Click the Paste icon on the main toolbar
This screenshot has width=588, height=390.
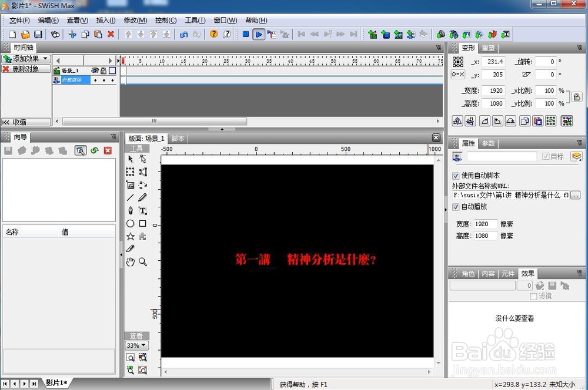click(97, 34)
